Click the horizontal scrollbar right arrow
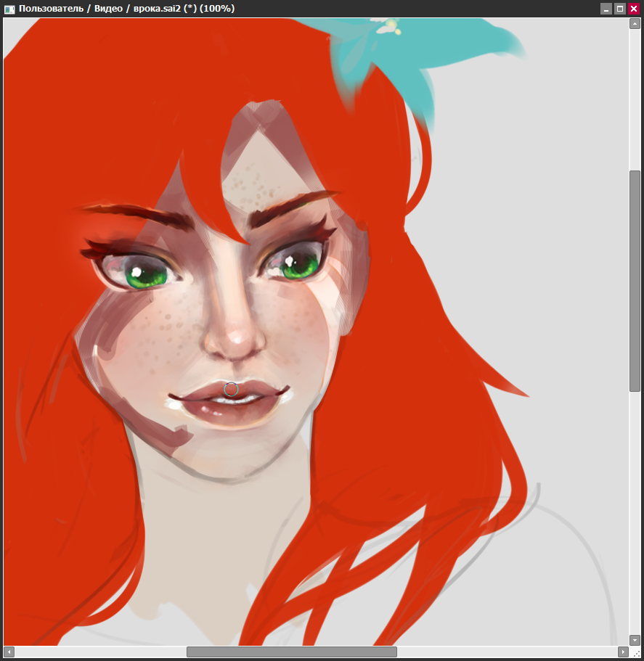The width and height of the screenshot is (644, 661). pyautogui.click(x=623, y=652)
